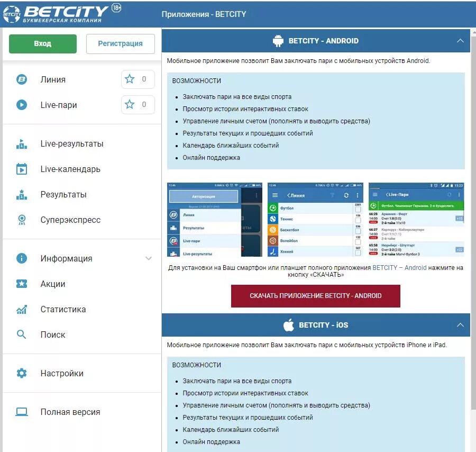Collapse the BETCITY - iOS section chevron
Viewport: 476px width, 452px height.
tap(460, 325)
